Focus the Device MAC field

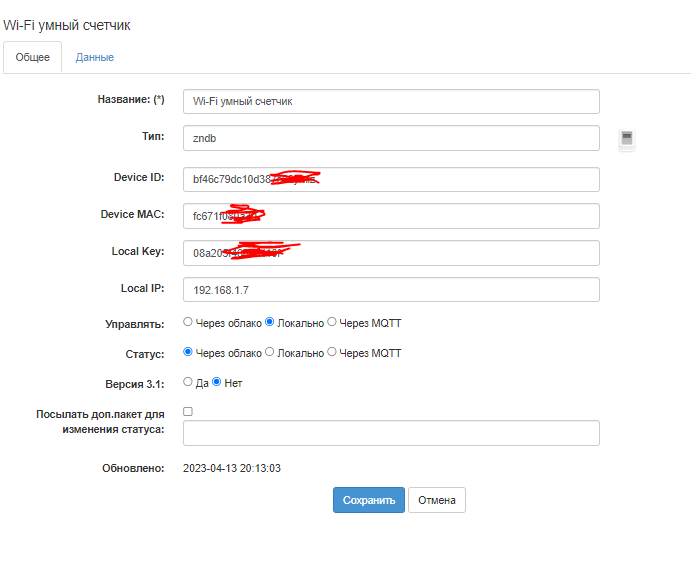pos(391,216)
